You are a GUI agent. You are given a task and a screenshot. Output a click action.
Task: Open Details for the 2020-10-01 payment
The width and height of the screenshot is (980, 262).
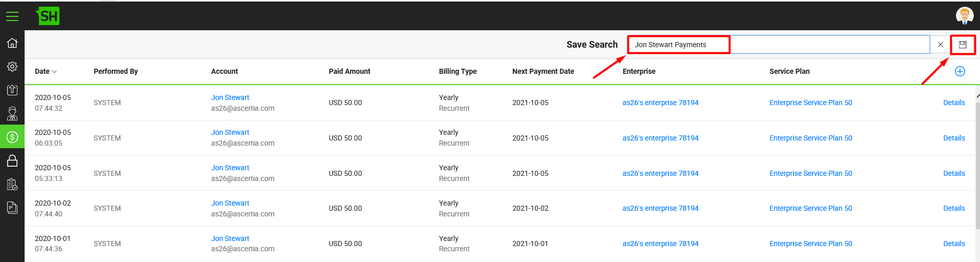coord(954,244)
